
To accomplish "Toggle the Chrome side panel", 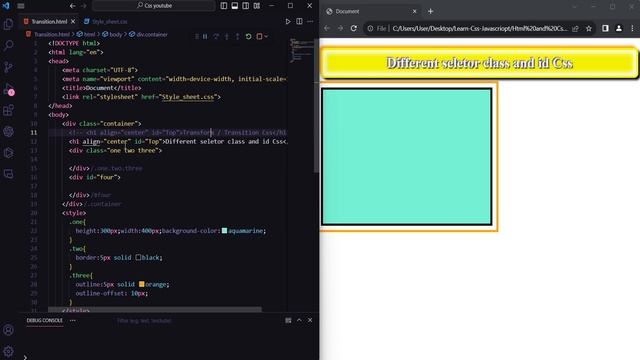I will 605,28.
